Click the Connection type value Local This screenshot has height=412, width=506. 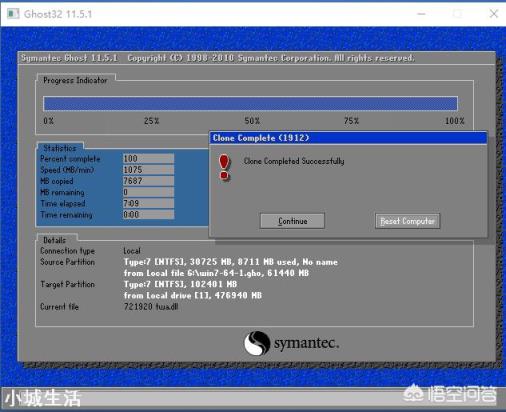pos(132,251)
